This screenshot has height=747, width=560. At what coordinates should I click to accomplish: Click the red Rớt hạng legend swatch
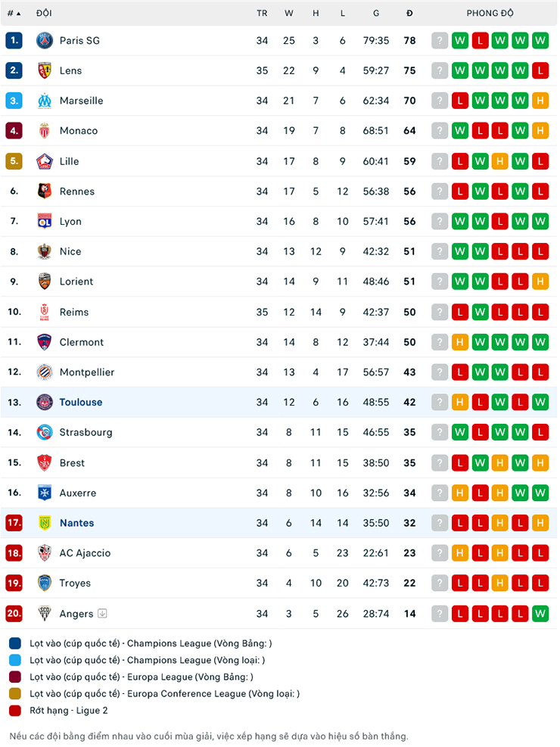(15, 711)
